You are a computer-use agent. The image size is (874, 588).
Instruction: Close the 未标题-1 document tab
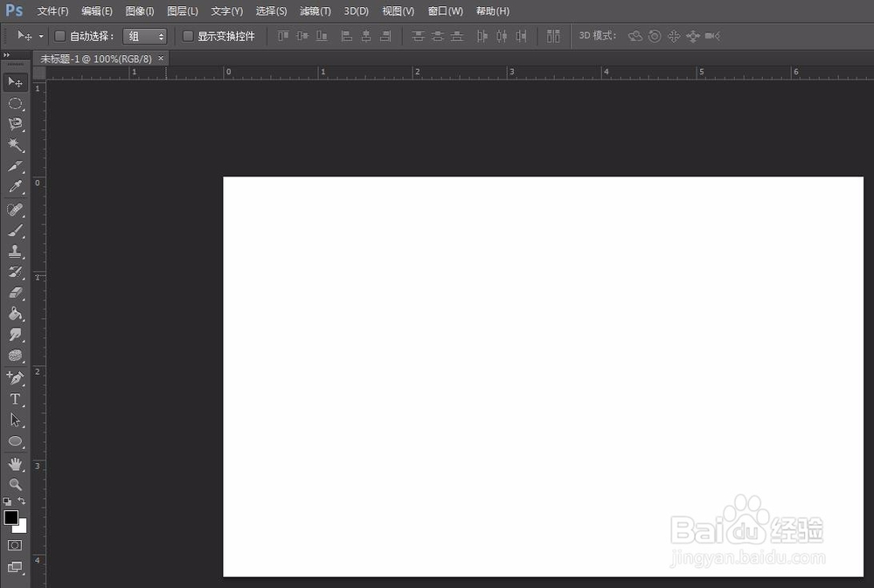[x=161, y=58]
